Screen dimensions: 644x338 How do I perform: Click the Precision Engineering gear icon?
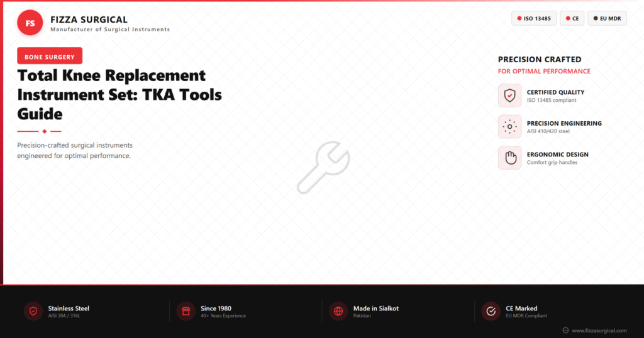point(509,127)
